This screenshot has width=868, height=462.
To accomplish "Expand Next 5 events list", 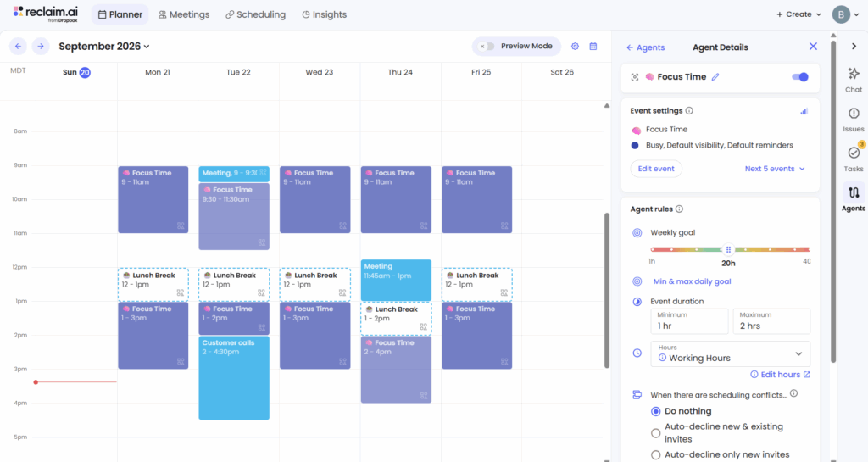I will (x=775, y=169).
